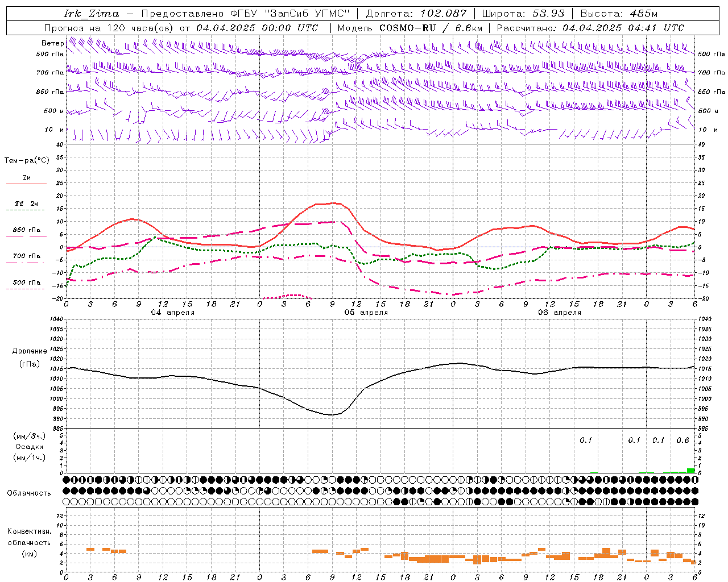
Task: Click the Высота: 485м value
Action: tap(619, 14)
